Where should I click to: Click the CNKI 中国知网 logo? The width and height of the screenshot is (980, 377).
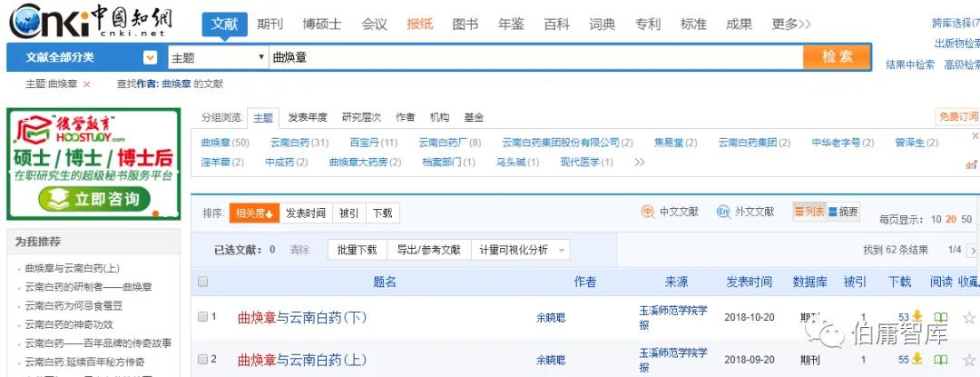(x=91, y=21)
